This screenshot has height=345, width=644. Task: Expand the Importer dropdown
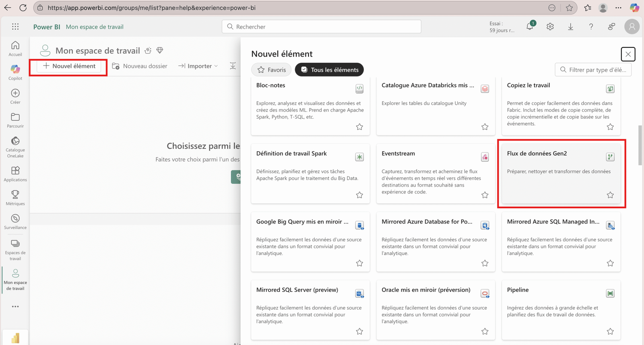198,66
